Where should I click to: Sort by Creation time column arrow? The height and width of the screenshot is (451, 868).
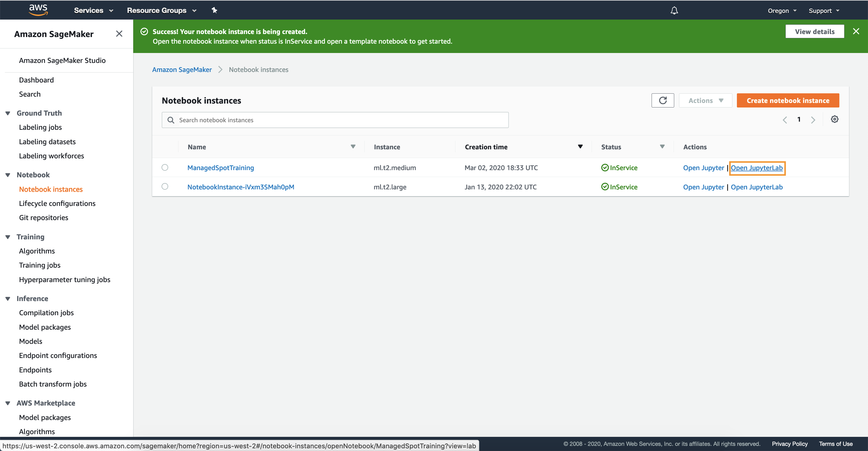click(580, 147)
